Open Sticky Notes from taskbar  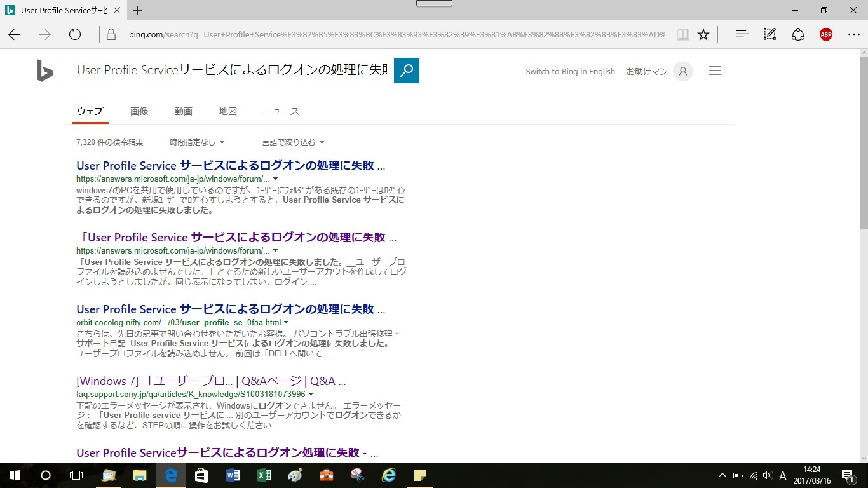tap(420, 475)
